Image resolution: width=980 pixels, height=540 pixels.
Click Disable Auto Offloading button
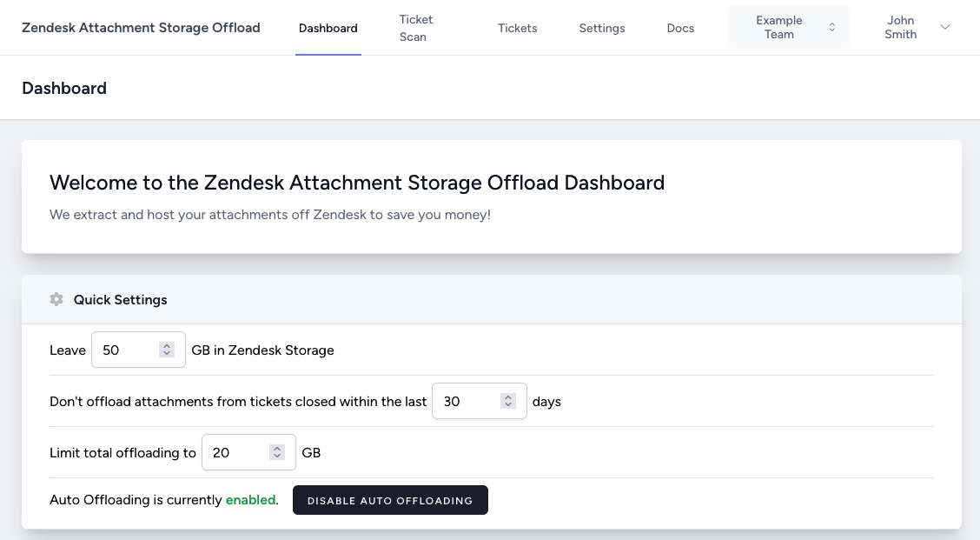390,500
